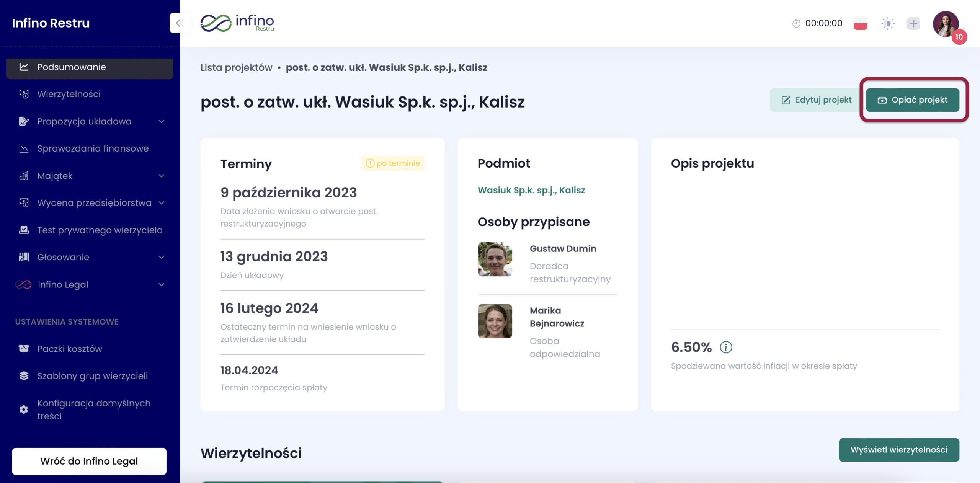Expand Infino Legal submenu
Viewport: 980px width, 483px height.
(162, 284)
